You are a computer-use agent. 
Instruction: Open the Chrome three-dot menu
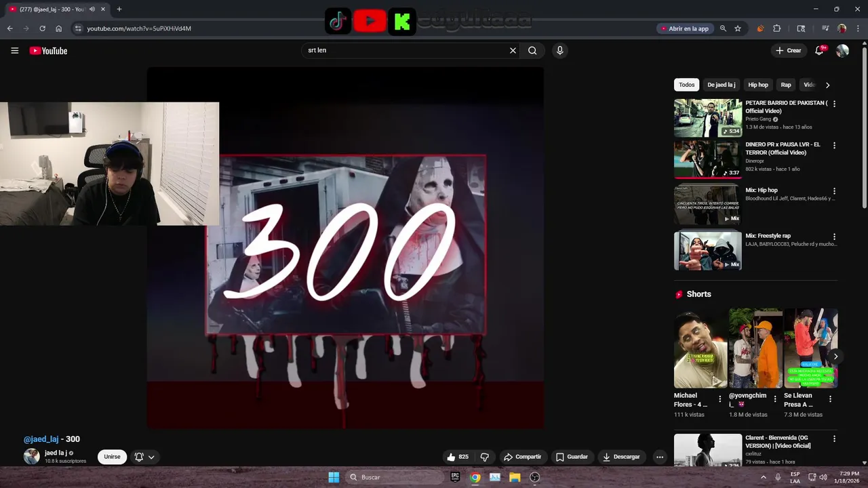pyautogui.click(x=859, y=28)
